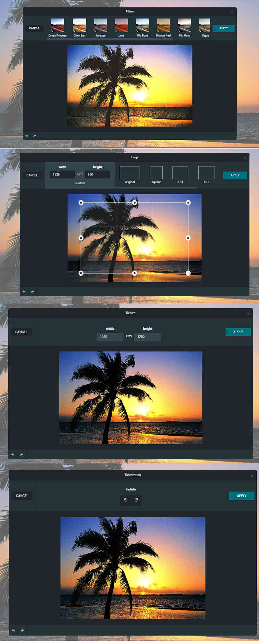Rotate the image counterclockwise
The height and width of the screenshot is (644, 259).
pos(126,500)
